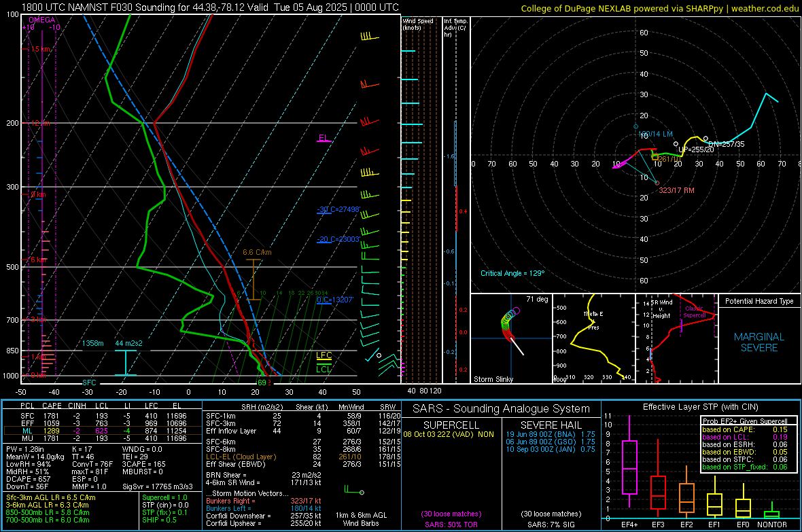Click the 08 Oct 03 22Z (VAD) supercell analog
This screenshot has width=802, height=532.
(x=449, y=434)
